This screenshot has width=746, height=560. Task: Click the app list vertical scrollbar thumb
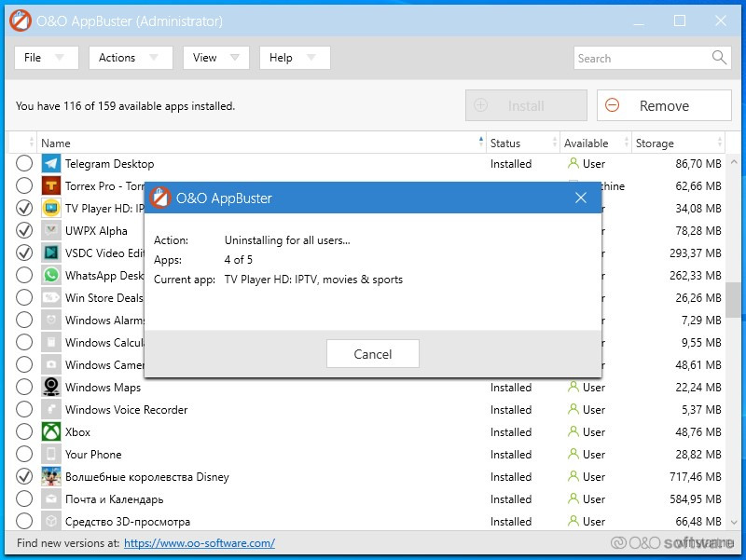[734, 300]
